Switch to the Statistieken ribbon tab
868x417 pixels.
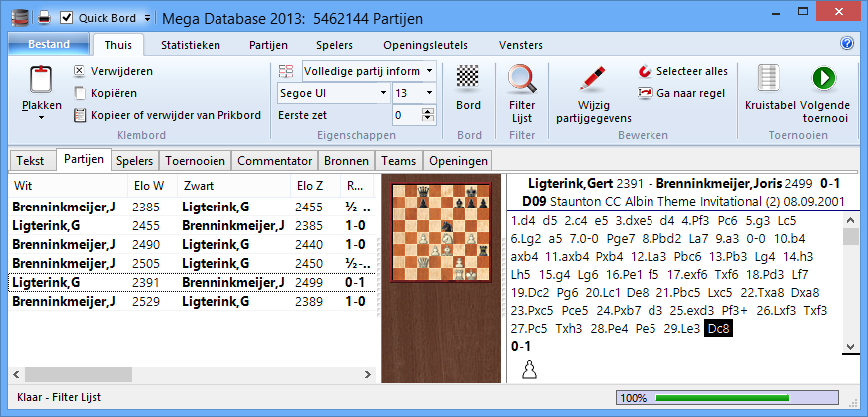(191, 45)
